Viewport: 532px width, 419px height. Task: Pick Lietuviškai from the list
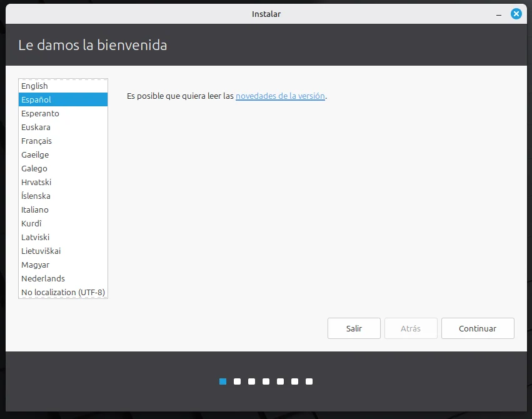[x=41, y=251]
